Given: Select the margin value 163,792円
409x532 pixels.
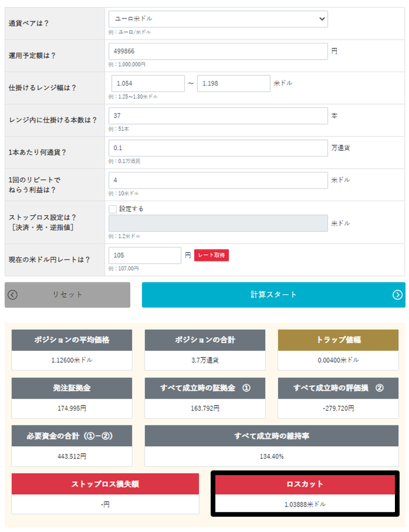Looking at the screenshot, I should click(205, 409).
